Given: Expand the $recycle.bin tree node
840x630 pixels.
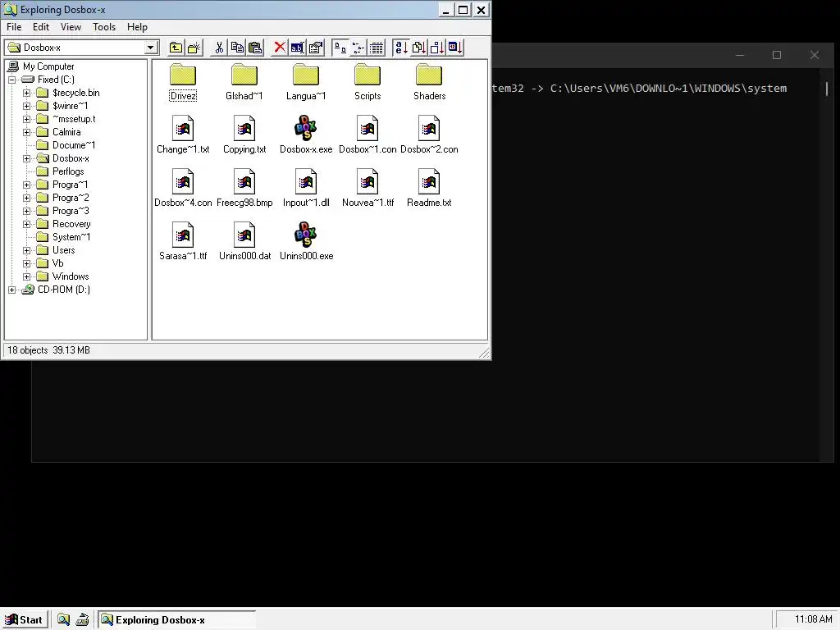Looking at the screenshot, I should [x=27, y=93].
